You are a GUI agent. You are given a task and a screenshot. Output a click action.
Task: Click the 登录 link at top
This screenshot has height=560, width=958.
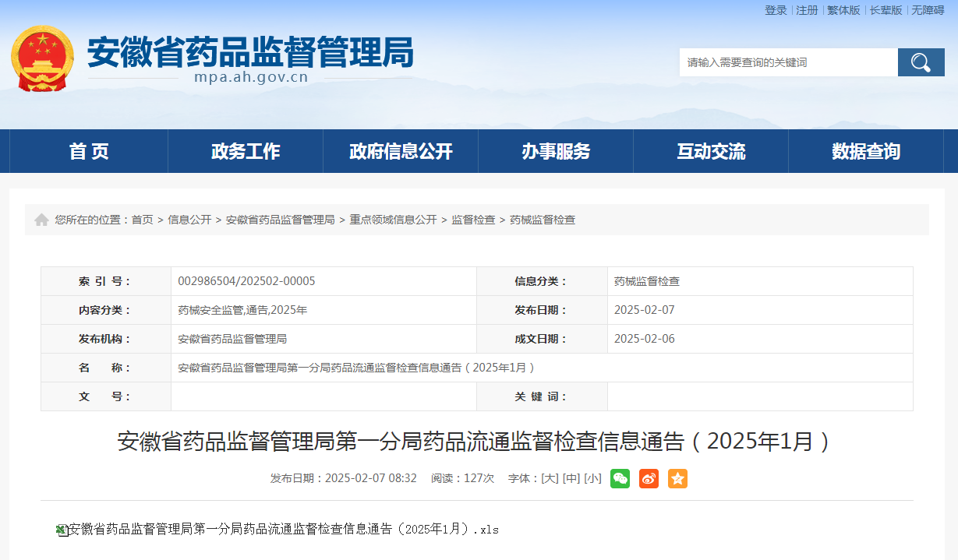(776, 10)
